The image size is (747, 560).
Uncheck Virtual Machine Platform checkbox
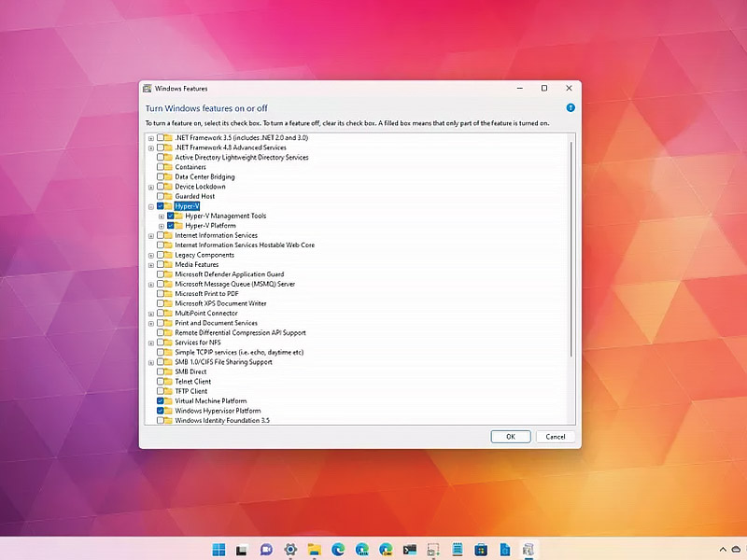click(x=161, y=401)
